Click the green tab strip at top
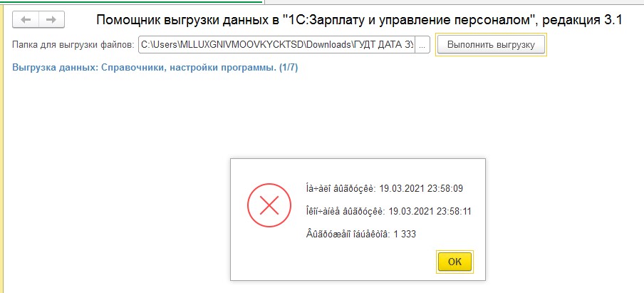 [128, 2]
